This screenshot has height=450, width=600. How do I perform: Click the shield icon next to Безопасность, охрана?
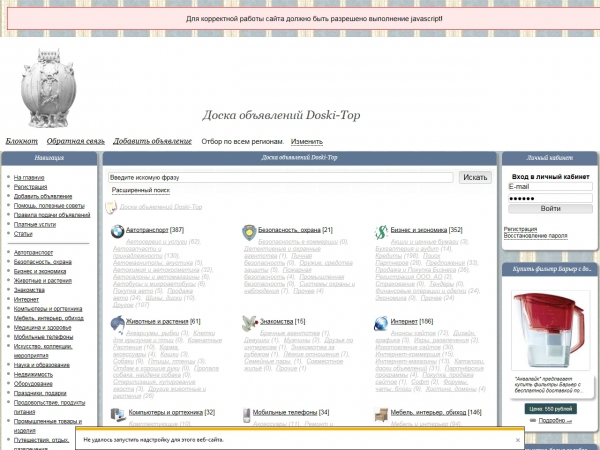click(x=249, y=232)
